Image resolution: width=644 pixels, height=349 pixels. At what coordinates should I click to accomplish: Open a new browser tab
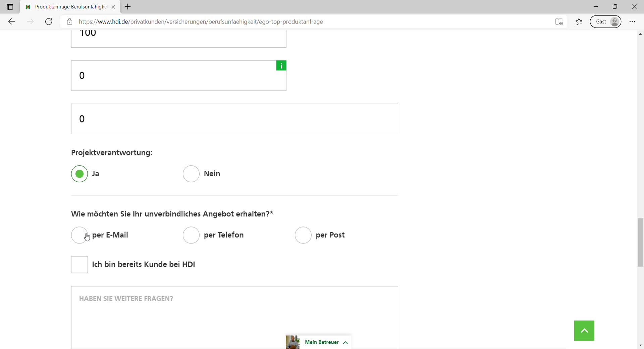[x=128, y=7]
